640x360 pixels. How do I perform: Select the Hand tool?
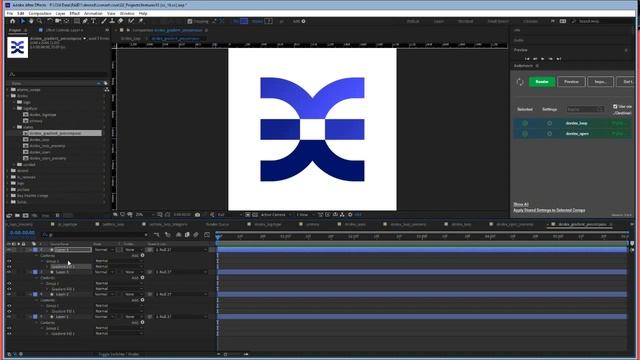31,21
